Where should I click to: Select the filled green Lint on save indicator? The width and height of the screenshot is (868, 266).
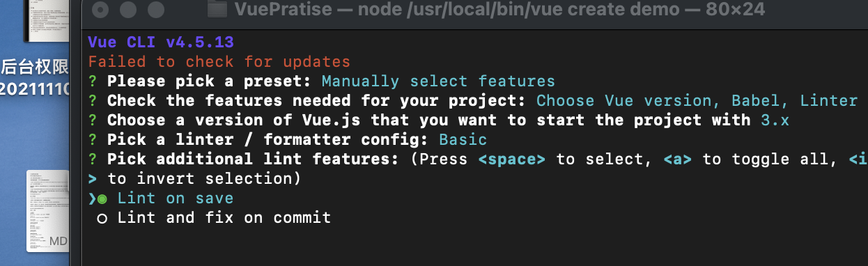pos(102,198)
